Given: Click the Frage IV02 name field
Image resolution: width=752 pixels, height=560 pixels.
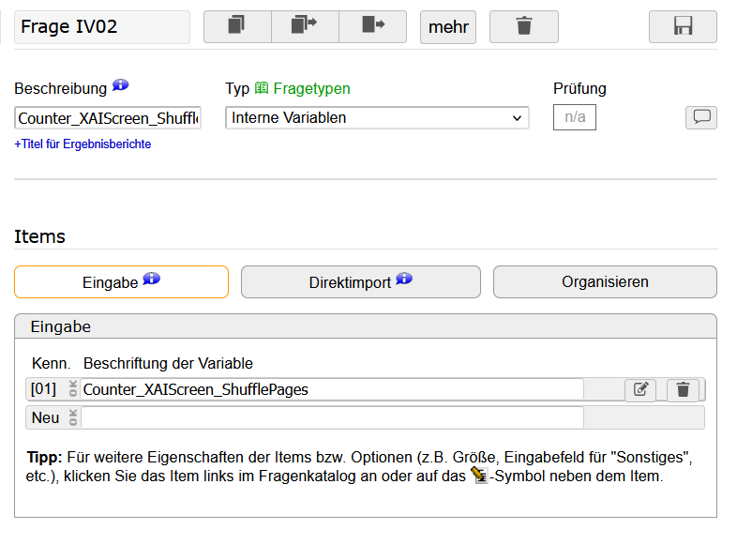Looking at the screenshot, I should click(101, 27).
